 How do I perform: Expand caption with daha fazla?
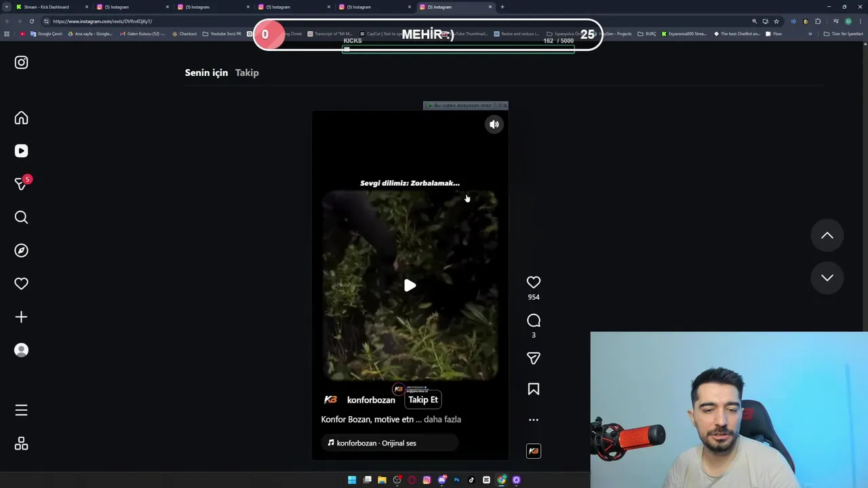point(442,420)
